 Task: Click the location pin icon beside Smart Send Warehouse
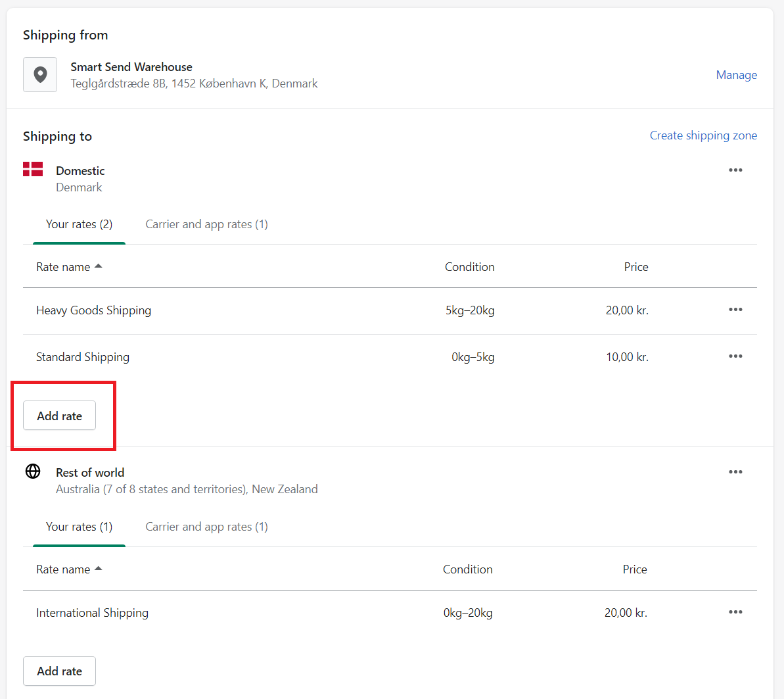coord(40,74)
